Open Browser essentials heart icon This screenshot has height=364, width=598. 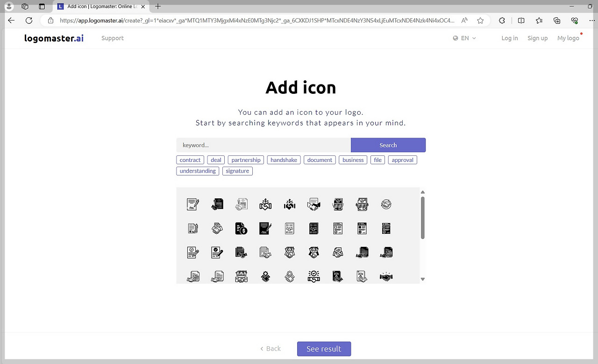click(x=575, y=21)
